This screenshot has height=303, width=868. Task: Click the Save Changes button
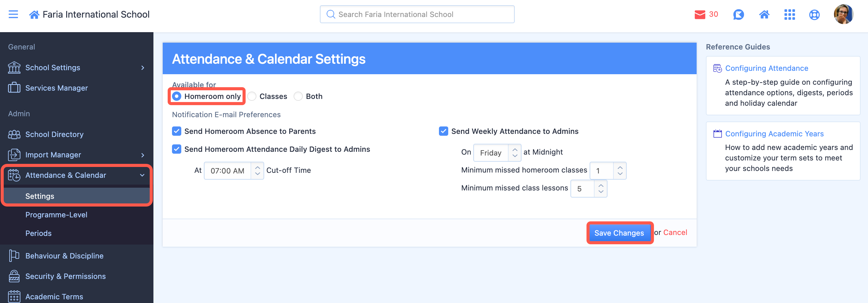[x=619, y=233]
